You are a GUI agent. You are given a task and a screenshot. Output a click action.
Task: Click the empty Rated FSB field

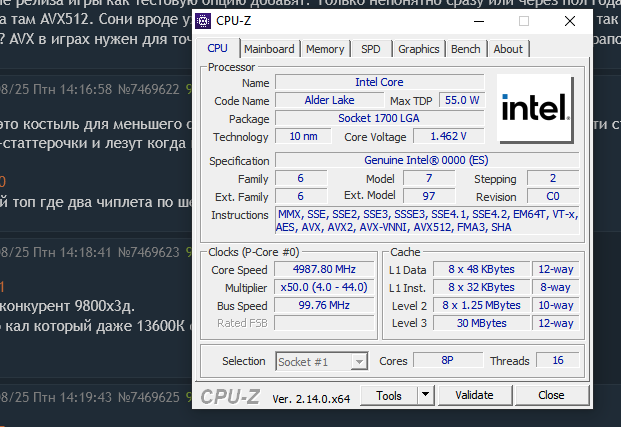click(324, 323)
